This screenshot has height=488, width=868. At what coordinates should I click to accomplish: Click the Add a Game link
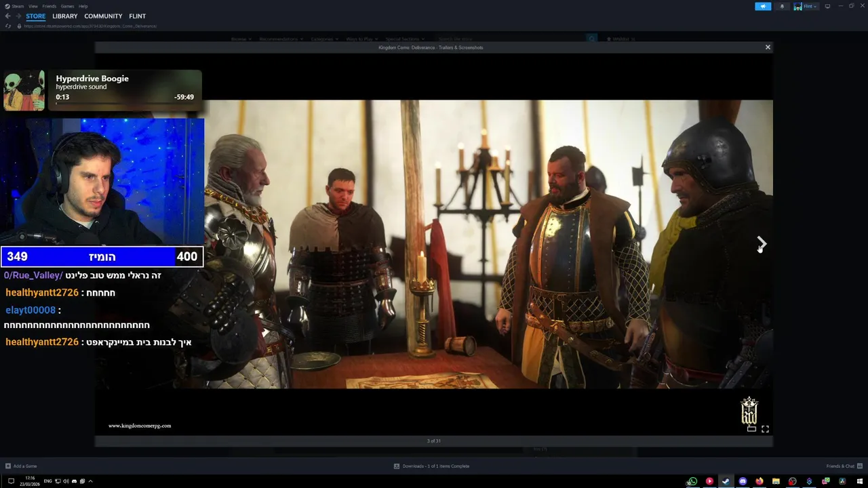(x=25, y=466)
